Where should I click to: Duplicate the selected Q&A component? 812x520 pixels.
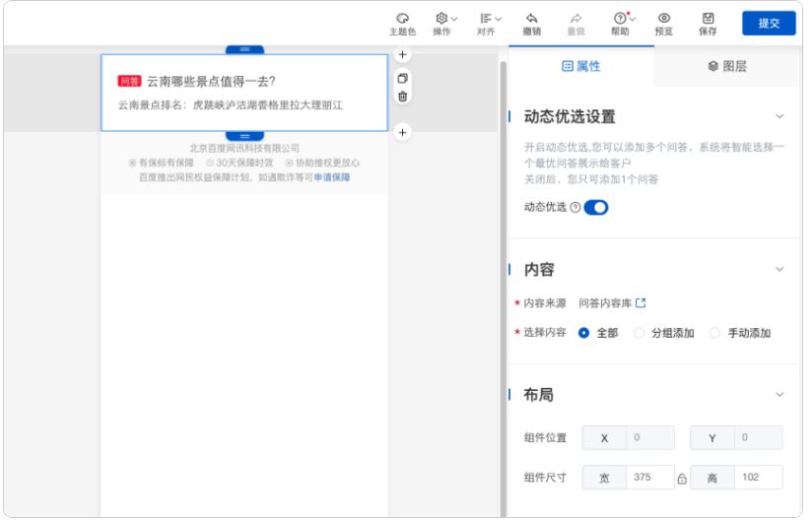pyautogui.click(x=402, y=79)
